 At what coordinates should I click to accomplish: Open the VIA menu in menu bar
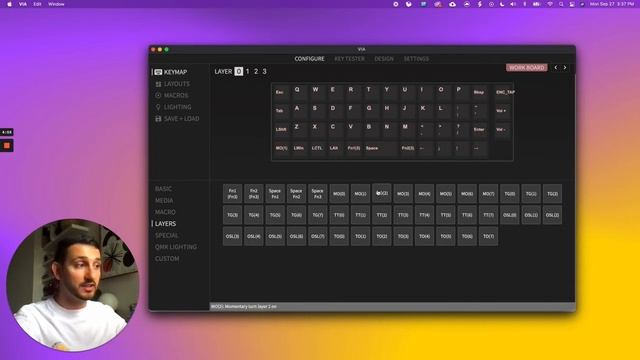point(23,4)
